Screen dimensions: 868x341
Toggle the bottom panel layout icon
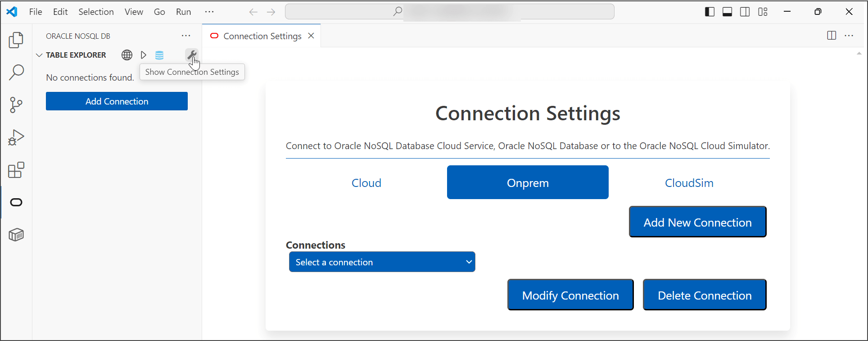[727, 12]
